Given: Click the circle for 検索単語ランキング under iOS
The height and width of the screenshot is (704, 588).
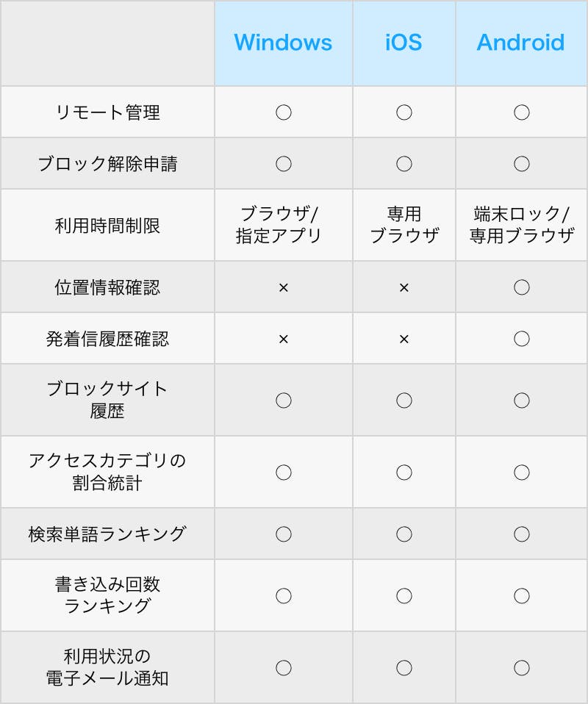Looking at the screenshot, I should tap(404, 534).
